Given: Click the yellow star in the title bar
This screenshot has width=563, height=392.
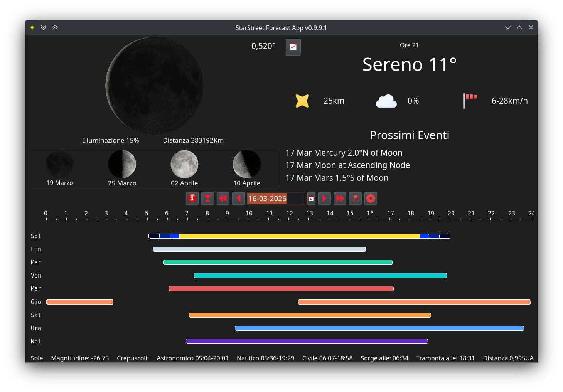Looking at the screenshot, I should (x=32, y=27).
